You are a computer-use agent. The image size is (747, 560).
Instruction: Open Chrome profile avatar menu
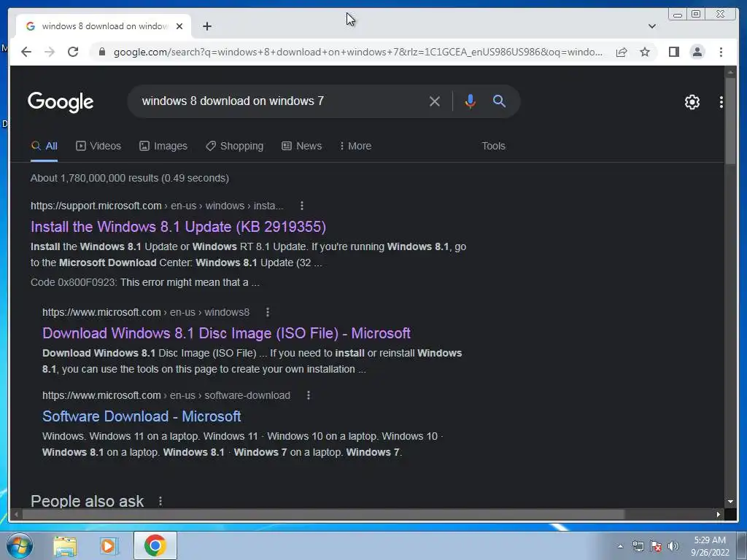pyautogui.click(x=697, y=52)
